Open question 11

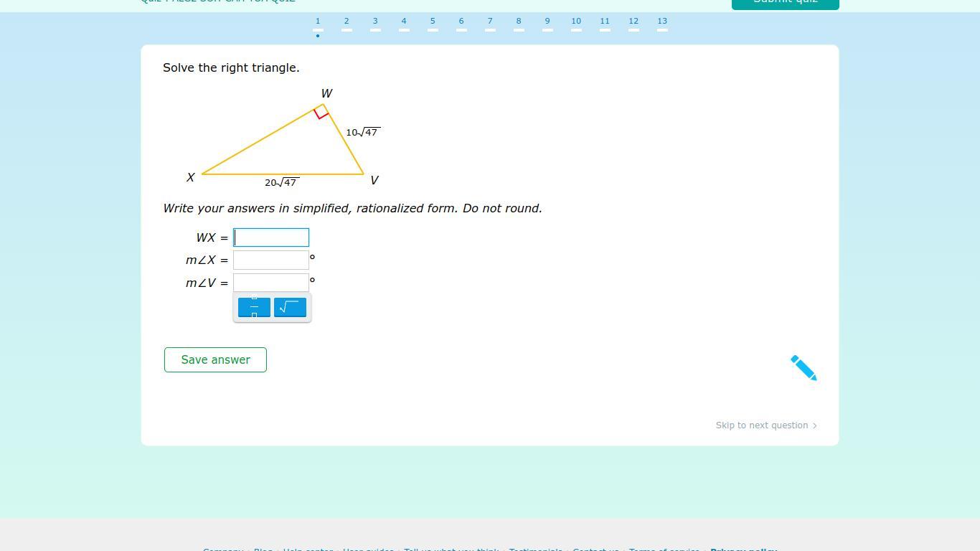click(x=605, y=22)
